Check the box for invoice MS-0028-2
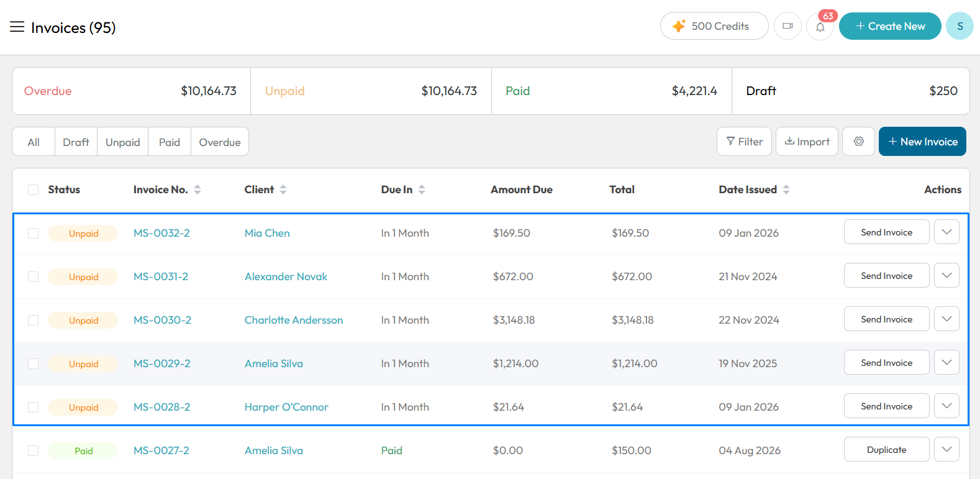 tap(34, 407)
